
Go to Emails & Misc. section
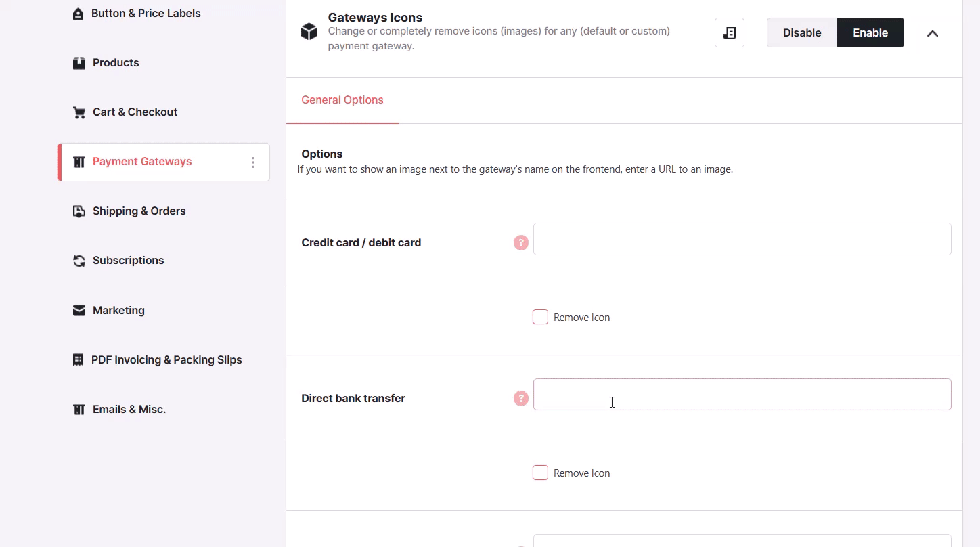point(129,410)
